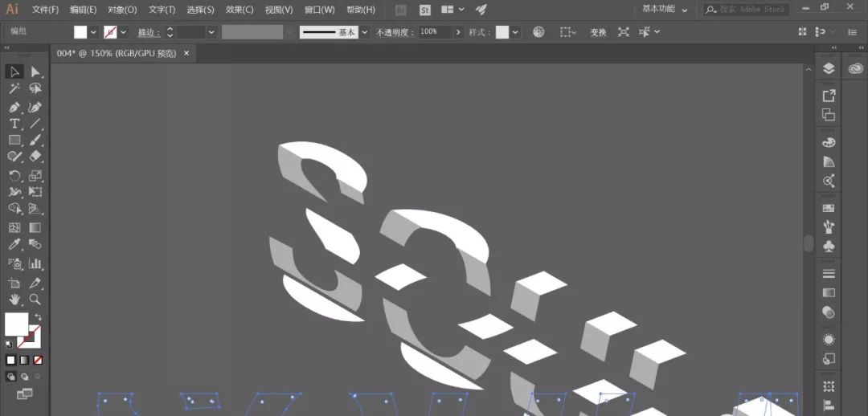868x416 pixels.
Task: Pick the Magic Wand tool
Action: [14, 89]
